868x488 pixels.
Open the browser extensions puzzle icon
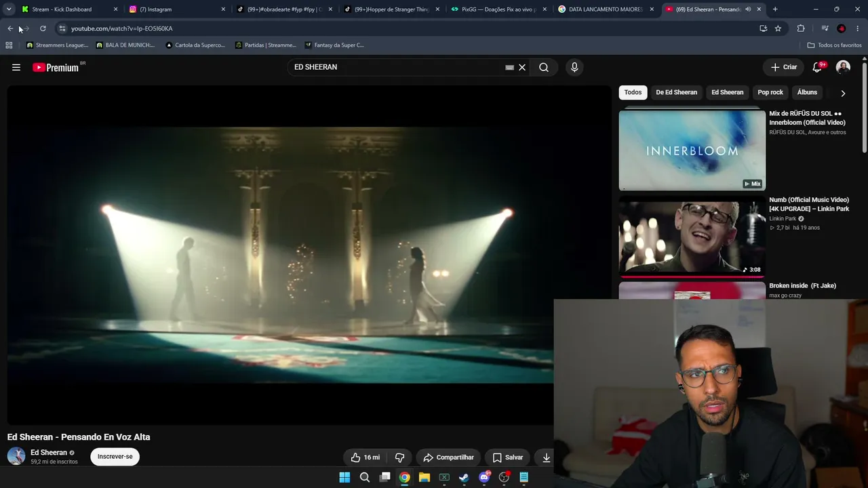(801, 28)
